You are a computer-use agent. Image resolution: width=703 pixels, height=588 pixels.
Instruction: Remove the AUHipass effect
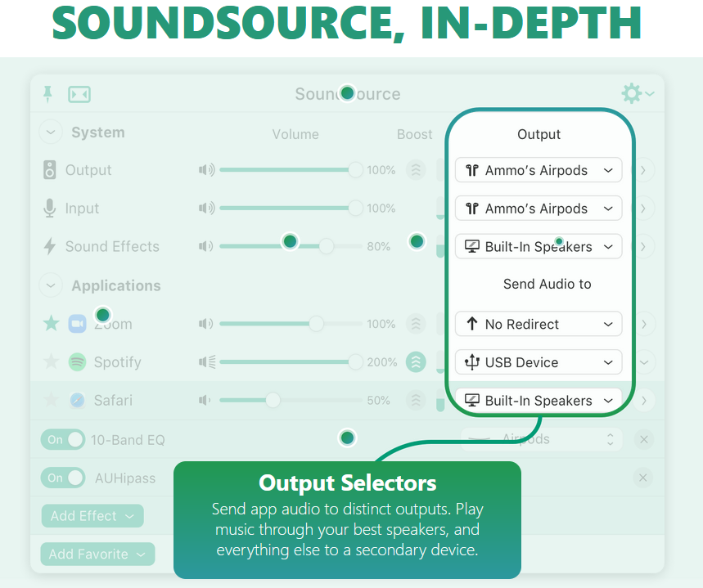pyautogui.click(x=643, y=478)
